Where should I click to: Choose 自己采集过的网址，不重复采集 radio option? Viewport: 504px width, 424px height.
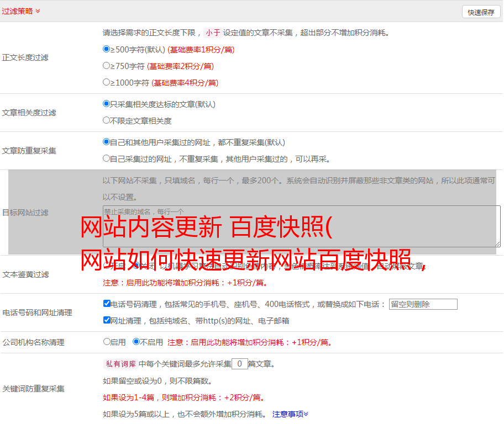click(x=107, y=158)
